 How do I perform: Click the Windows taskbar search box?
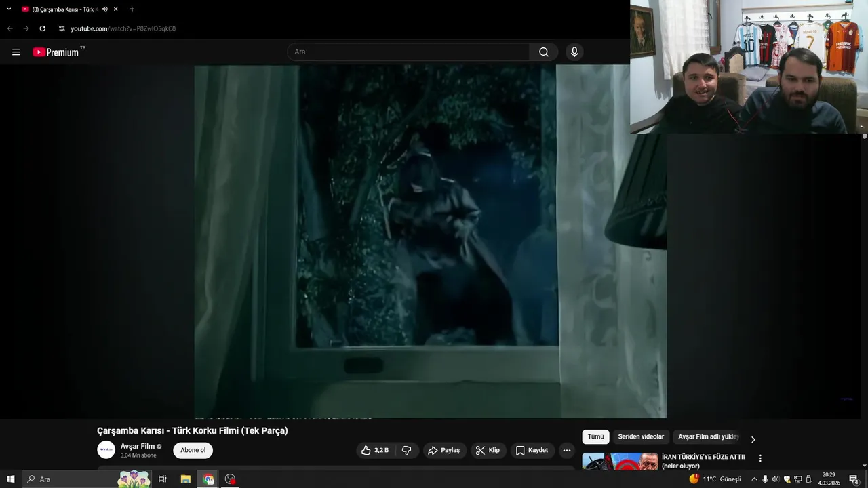(87, 479)
